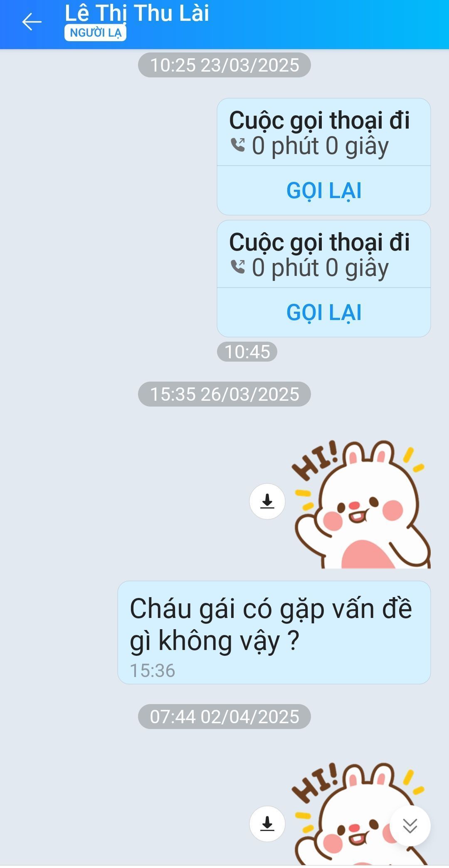Image resolution: width=449 pixels, height=868 pixels.
Task: Open Lê Thị Thu Lài contact name
Action: click(x=137, y=13)
